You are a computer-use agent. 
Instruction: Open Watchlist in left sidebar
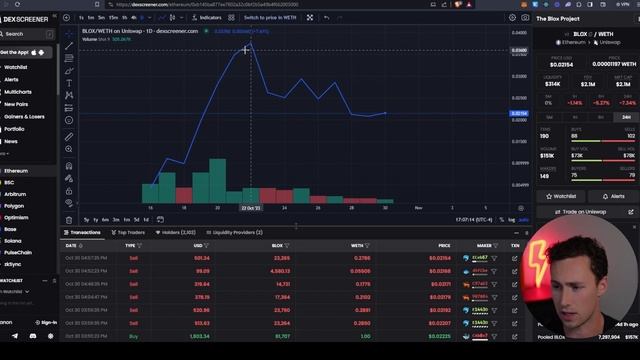tap(16, 67)
